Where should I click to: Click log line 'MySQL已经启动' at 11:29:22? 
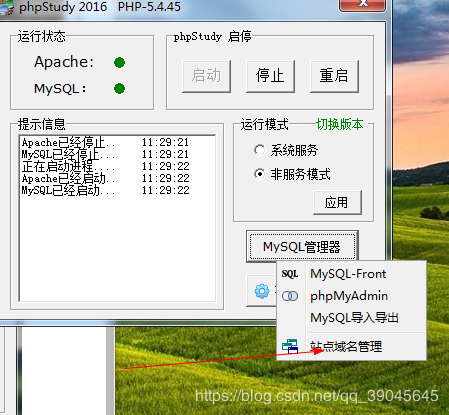[x=105, y=190]
